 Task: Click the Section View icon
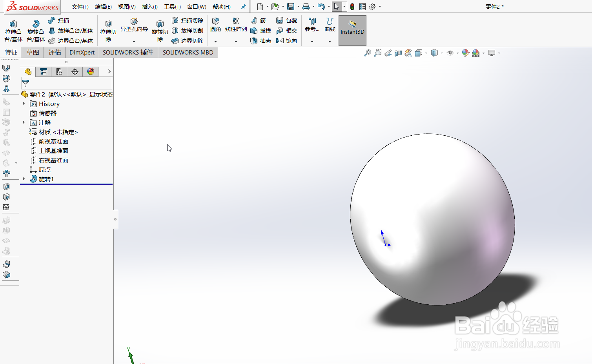pyautogui.click(x=398, y=53)
